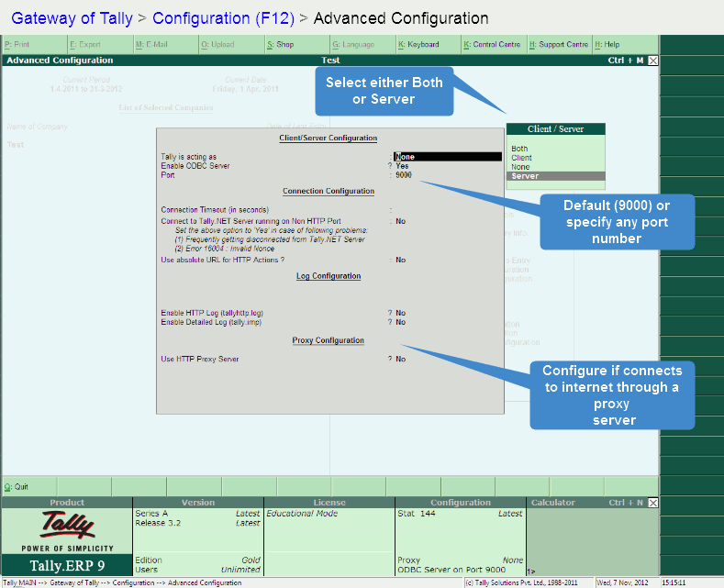Click the status bar navigation path text
This screenshot has height=588, width=724.
point(122,582)
